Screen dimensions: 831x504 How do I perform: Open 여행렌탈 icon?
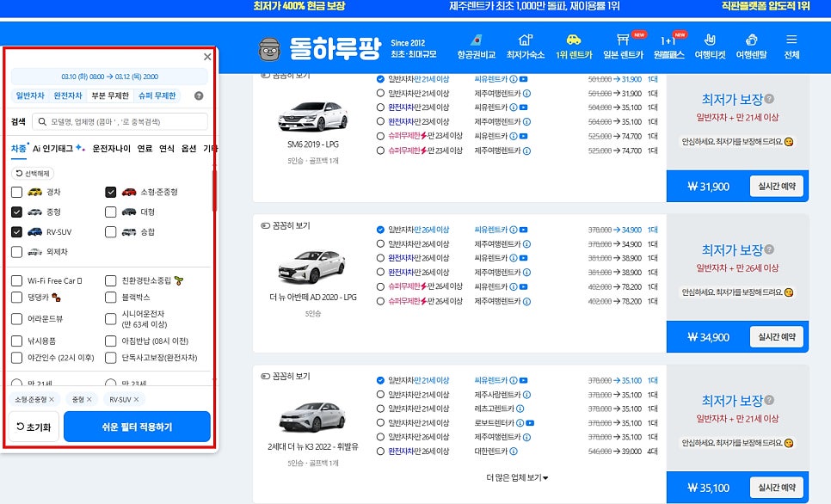pos(752,40)
